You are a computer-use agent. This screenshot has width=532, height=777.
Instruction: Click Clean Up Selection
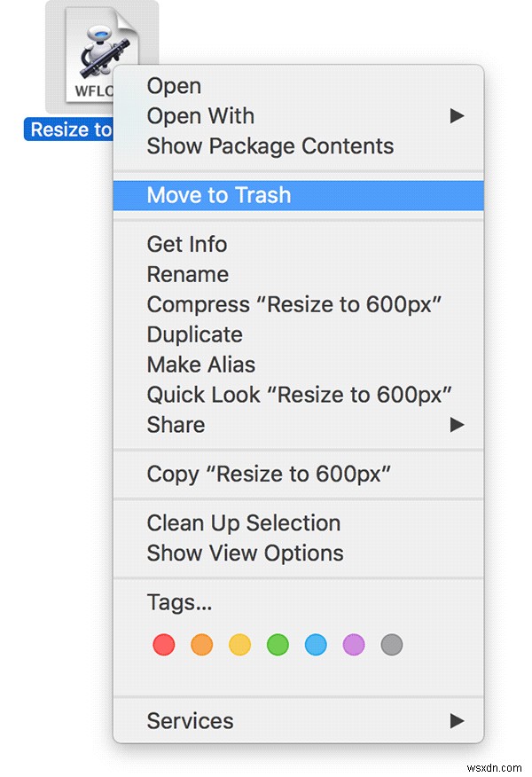244,522
